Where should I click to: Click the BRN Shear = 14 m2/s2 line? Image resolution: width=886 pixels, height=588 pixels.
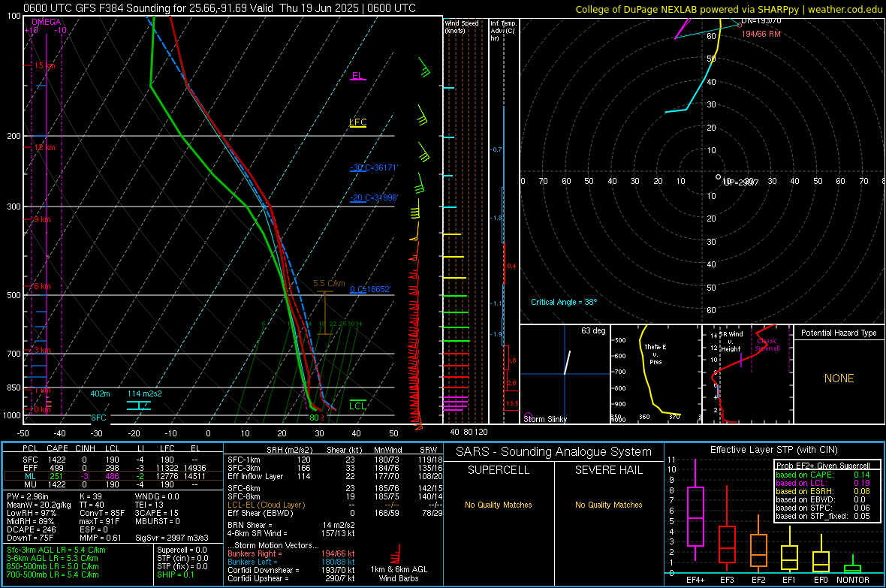click(291, 525)
